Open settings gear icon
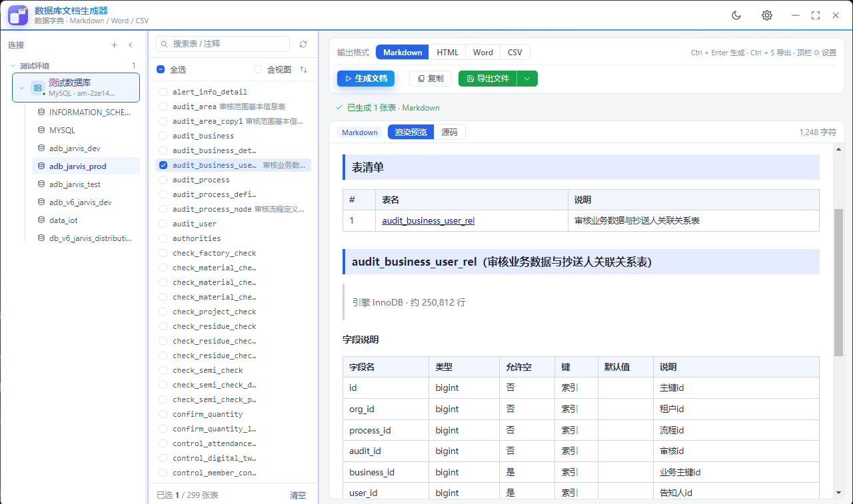This screenshot has width=853, height=504. click(767, 15)
